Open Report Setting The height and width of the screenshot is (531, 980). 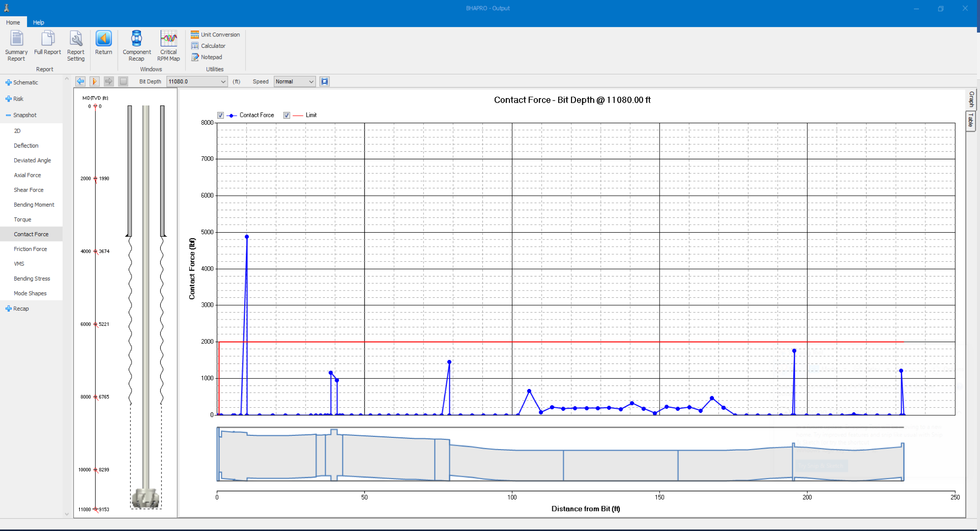tap(76, 45)
